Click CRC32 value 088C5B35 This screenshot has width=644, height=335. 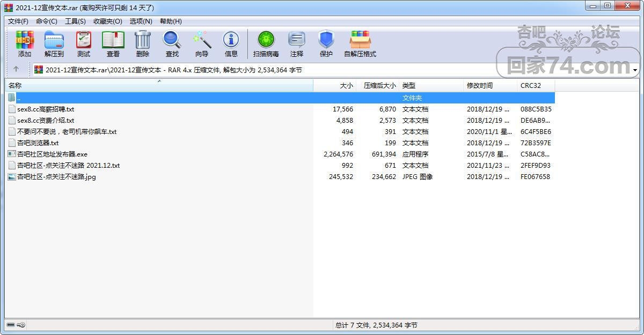coord(536,109)
